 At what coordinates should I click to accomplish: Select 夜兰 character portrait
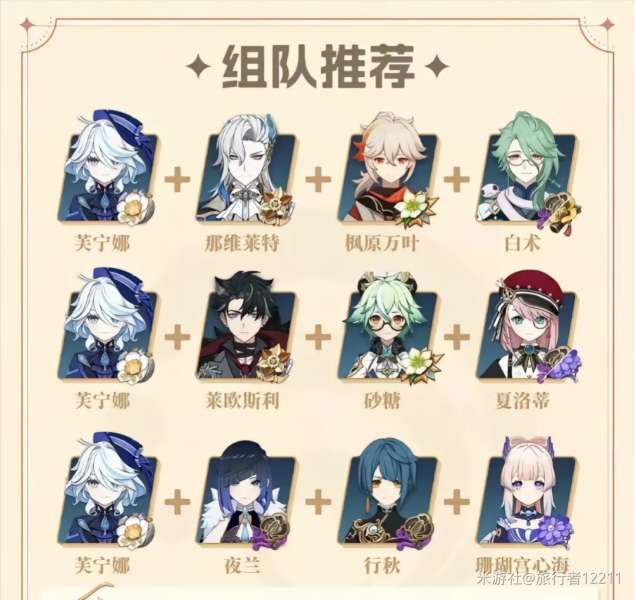point(245,492)
